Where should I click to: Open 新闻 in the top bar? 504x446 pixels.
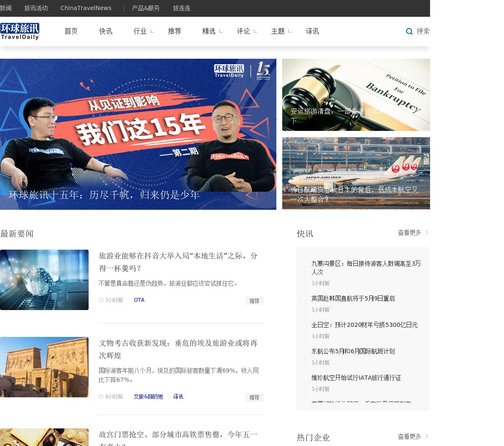(x=6, y=8)
